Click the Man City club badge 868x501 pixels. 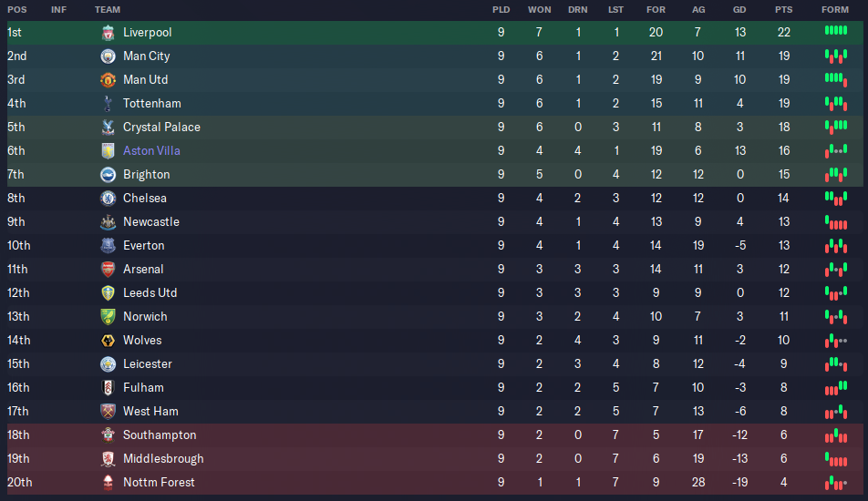(108, 56)
